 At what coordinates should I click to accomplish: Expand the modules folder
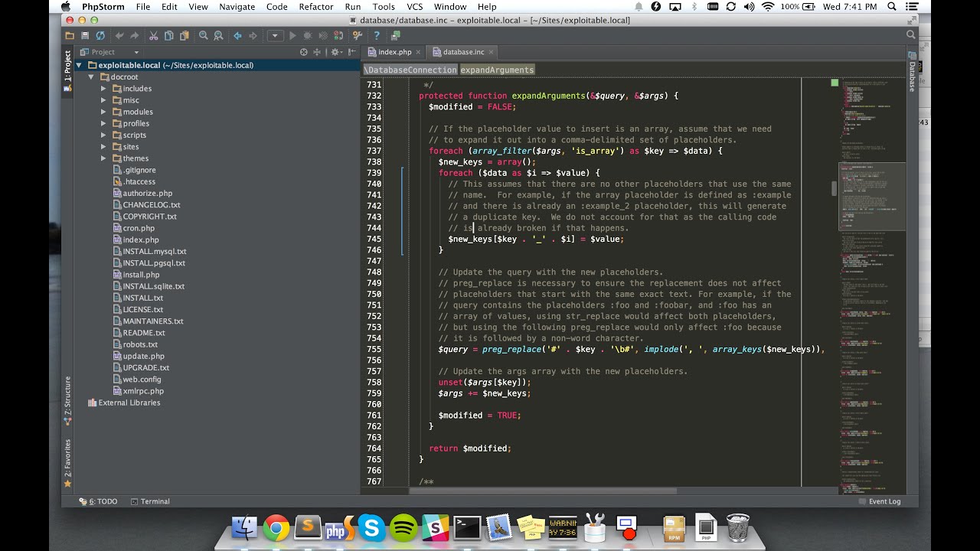[103, 112]
